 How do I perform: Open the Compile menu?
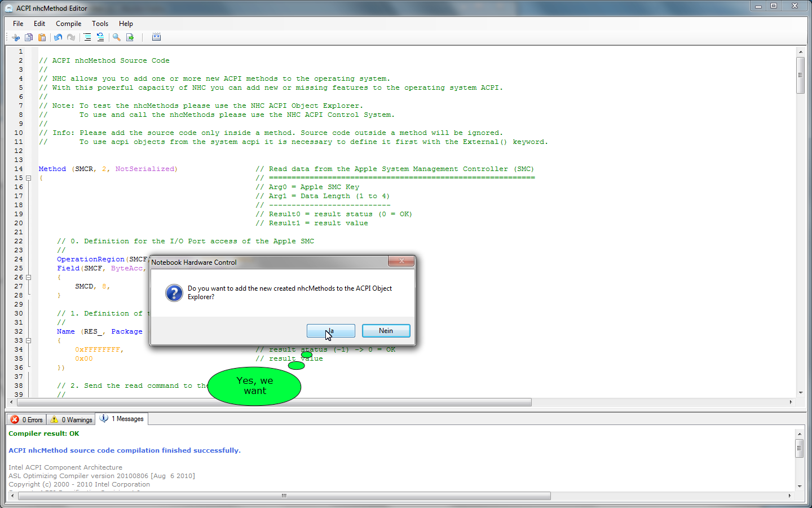[68, 24]
